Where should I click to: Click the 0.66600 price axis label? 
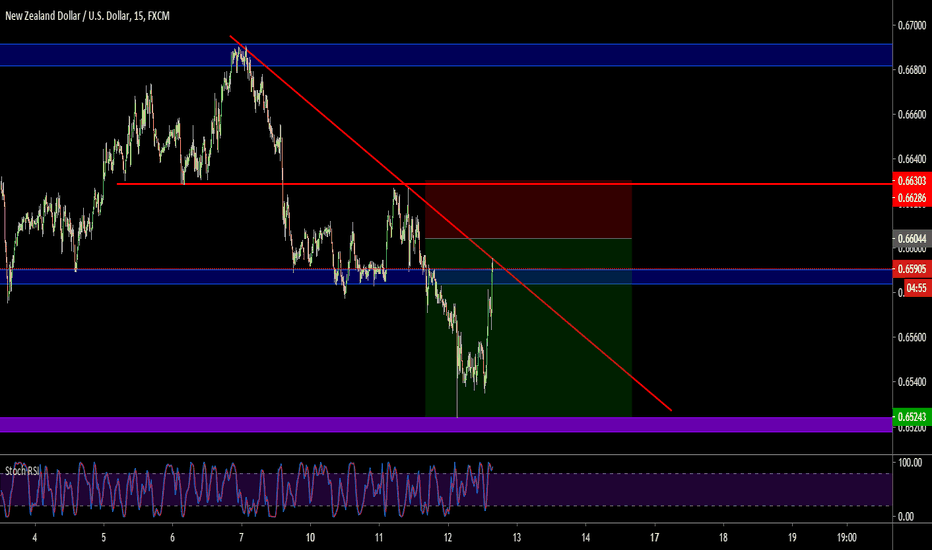pyautogui.click(x=912, y=114)
